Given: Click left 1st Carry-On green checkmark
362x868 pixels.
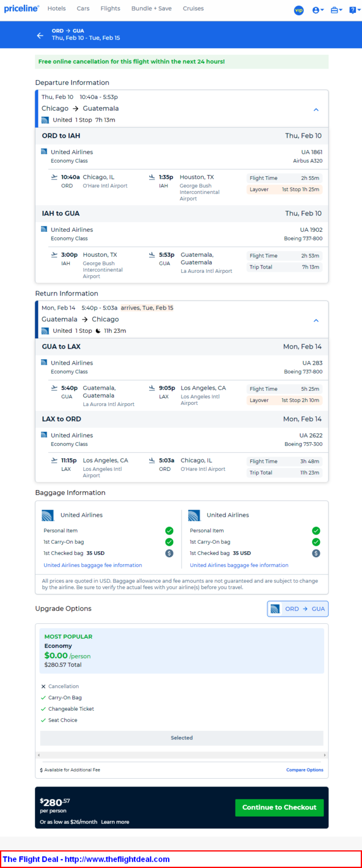Looking at the screenshot, I should [169, 542].
